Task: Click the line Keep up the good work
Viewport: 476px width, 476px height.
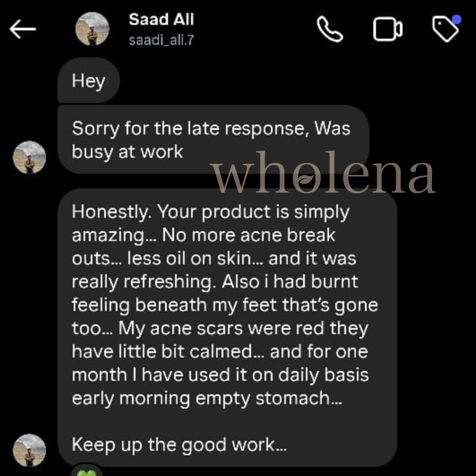Action: (179, 445)
